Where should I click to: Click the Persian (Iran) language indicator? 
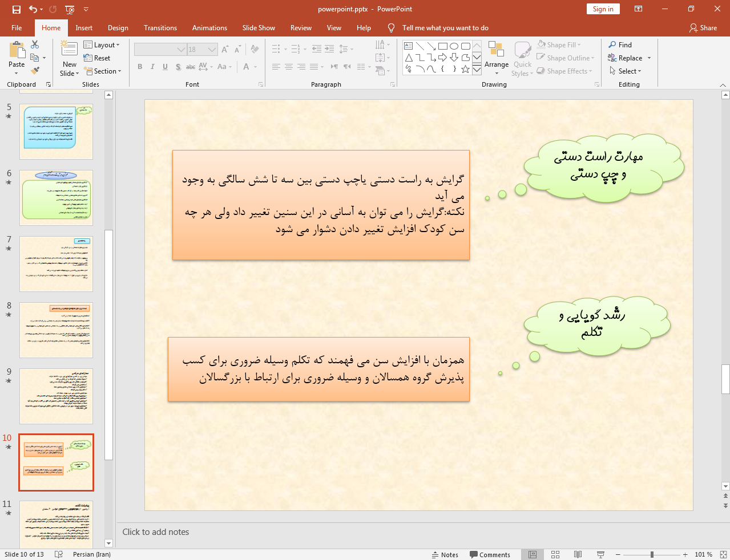pyautogui.click(x=92, y=554)
